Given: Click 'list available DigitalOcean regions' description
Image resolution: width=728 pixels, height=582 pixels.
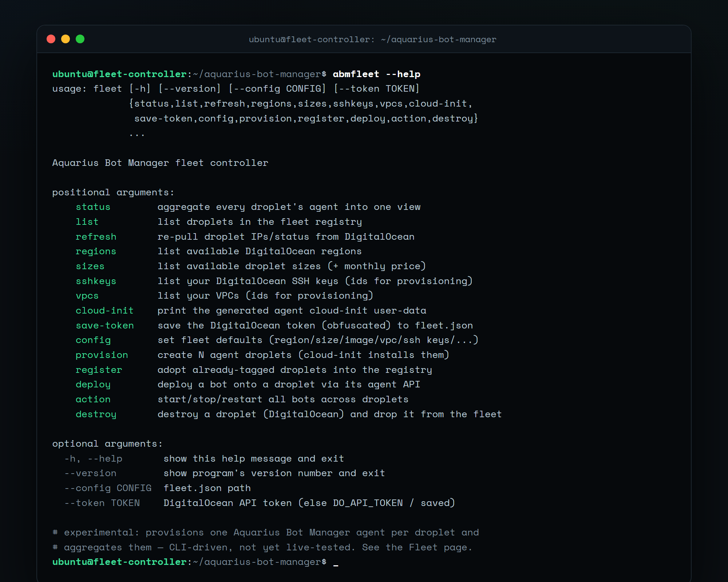Looking at the screenshot, I should (x=260, y=251).
